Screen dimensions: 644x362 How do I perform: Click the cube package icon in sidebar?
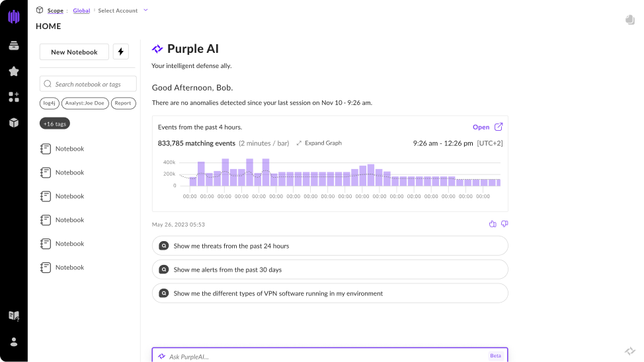point(13,123)
